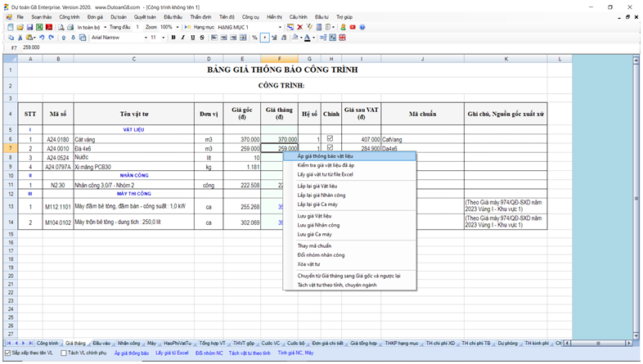This screenshot has height=364, width=643.
Task: Open the paste options dropdown arrow
Action: [34, 38]
